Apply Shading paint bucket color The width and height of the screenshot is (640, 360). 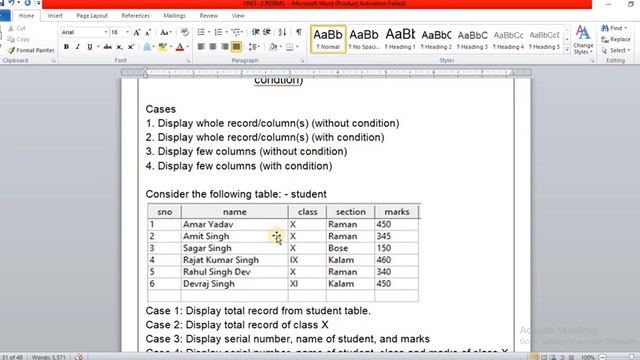pos(273,47)
